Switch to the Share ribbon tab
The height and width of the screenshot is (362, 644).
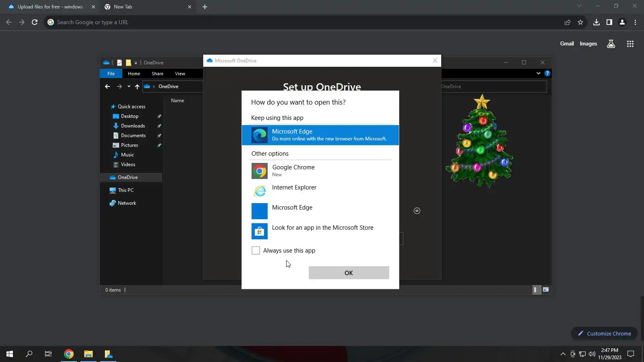[x=157, y=74]
